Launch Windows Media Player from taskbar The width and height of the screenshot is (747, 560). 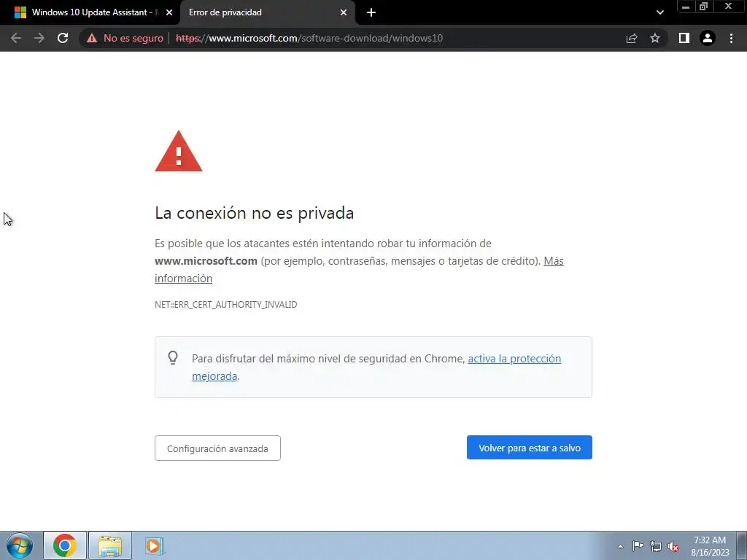[154, 545]
